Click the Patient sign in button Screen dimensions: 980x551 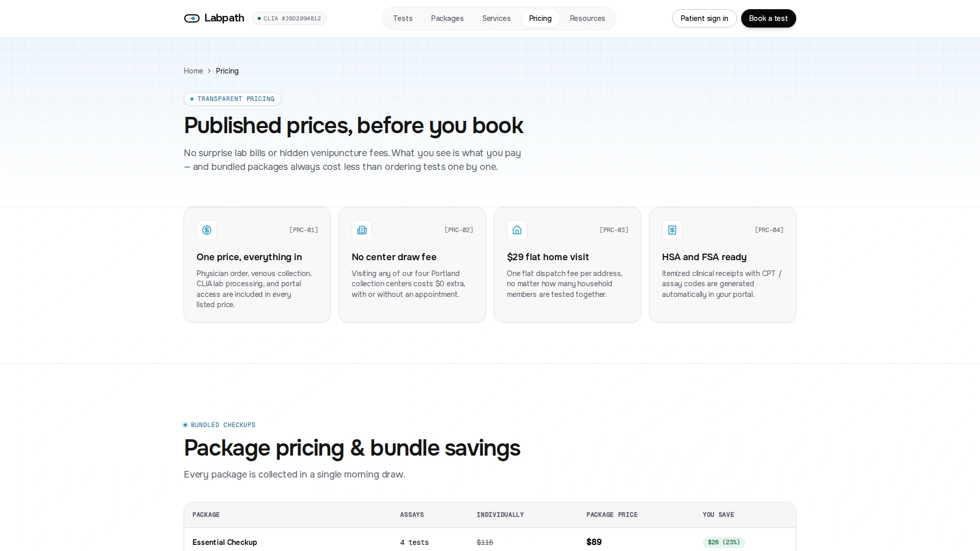tap(704, 18)
